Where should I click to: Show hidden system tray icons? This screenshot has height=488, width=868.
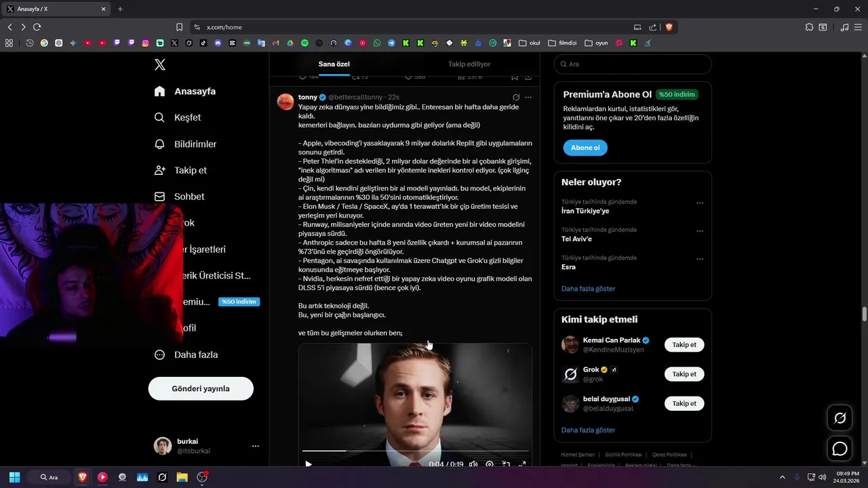point(782,477)
